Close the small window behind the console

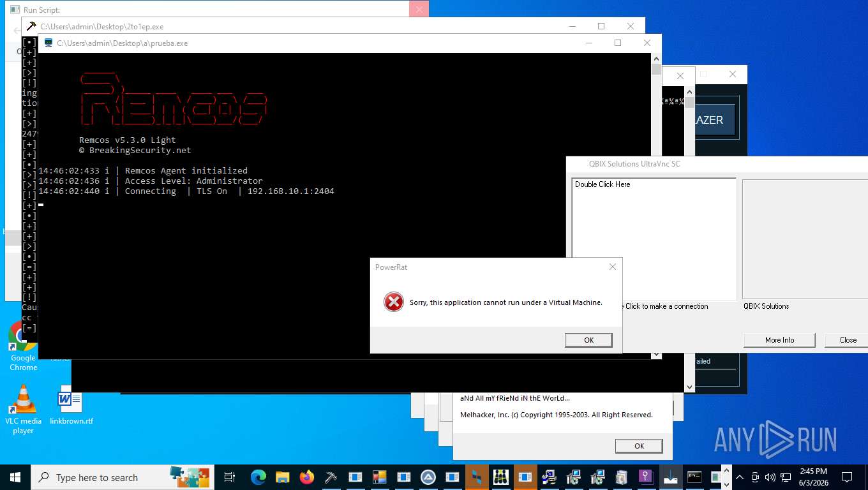tap(680, 75)
